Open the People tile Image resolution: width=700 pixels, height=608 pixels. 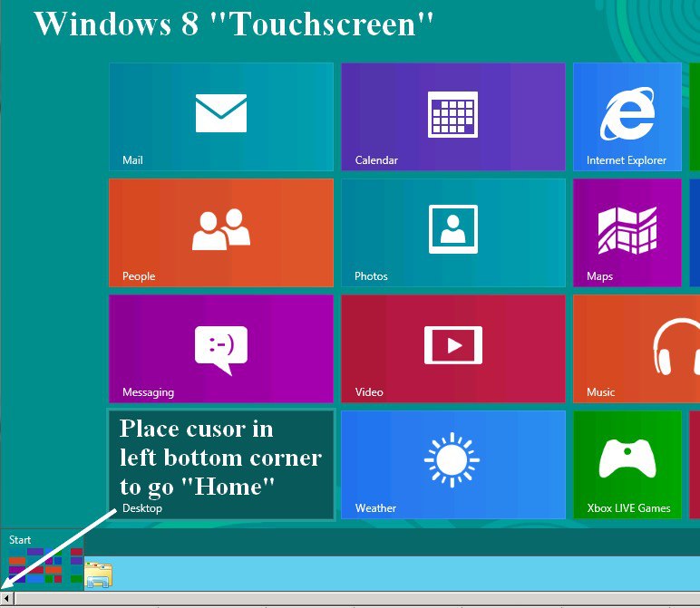coord(221,233)
